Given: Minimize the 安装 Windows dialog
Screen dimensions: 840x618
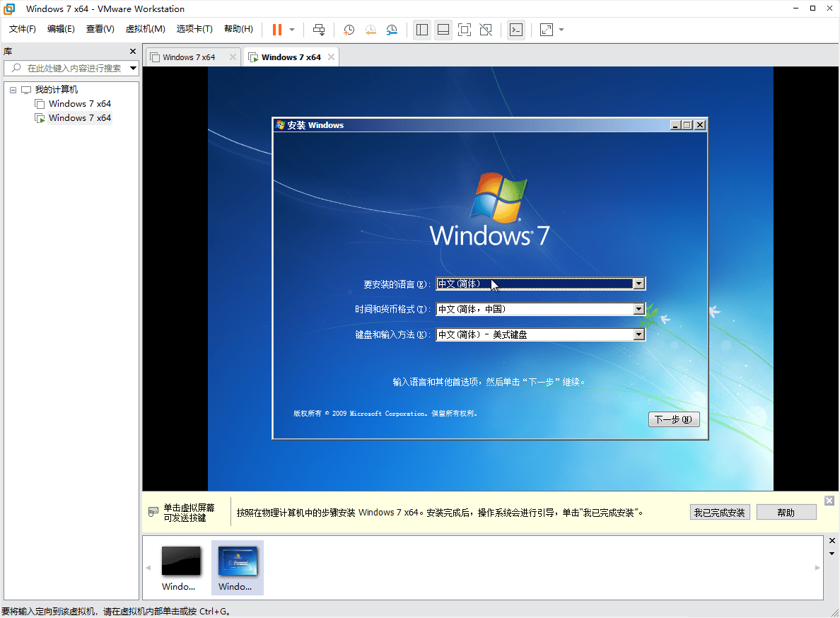Looking at the screenshot, I should pos(675,125).
